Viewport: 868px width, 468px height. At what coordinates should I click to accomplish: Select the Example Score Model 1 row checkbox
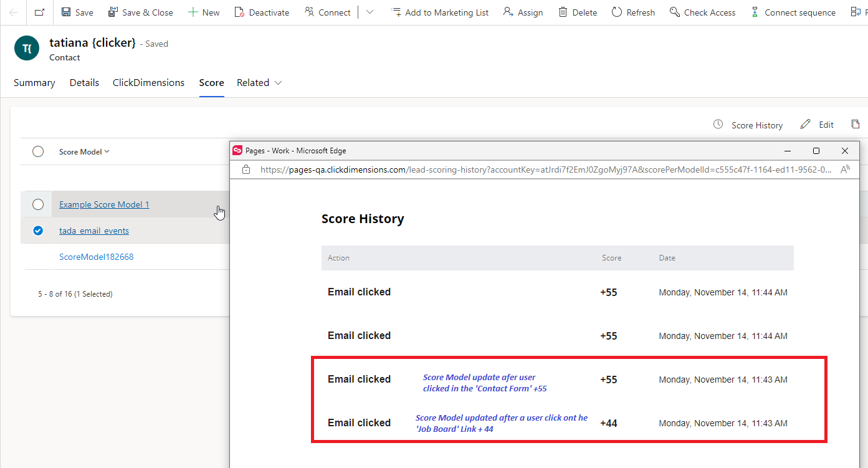(38, 204)
